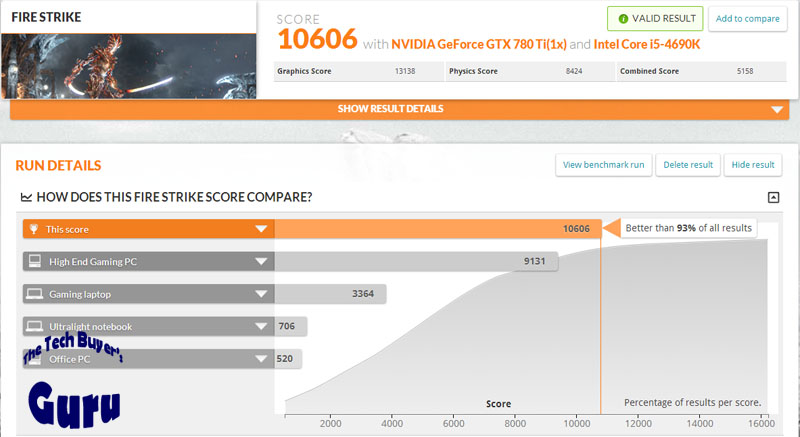Expand the Office PC dropdown arrow

(261, 359)
